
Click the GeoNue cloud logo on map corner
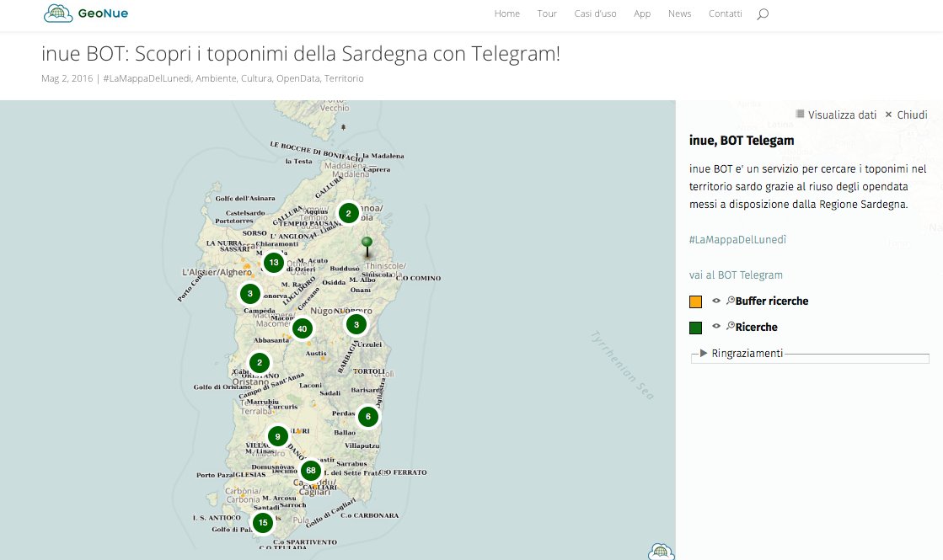(x=661, y=551)
